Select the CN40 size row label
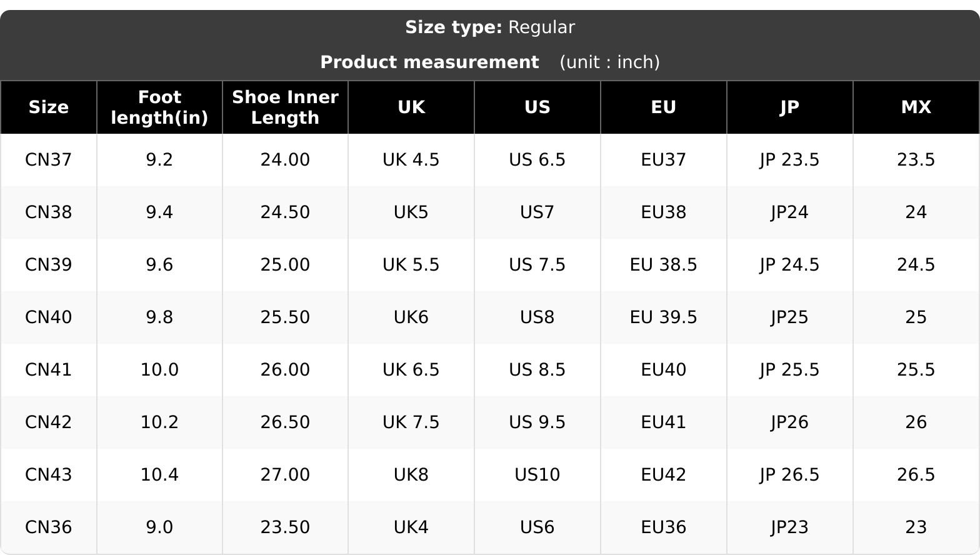The width and height of the screenshot is (980, 555). click(48, 317)
